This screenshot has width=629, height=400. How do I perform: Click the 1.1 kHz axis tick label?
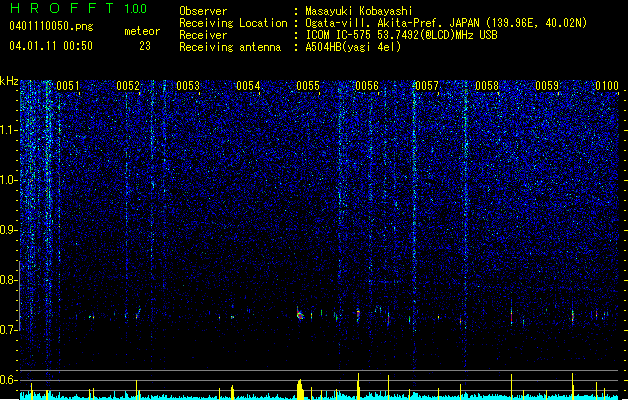[9, 130]
